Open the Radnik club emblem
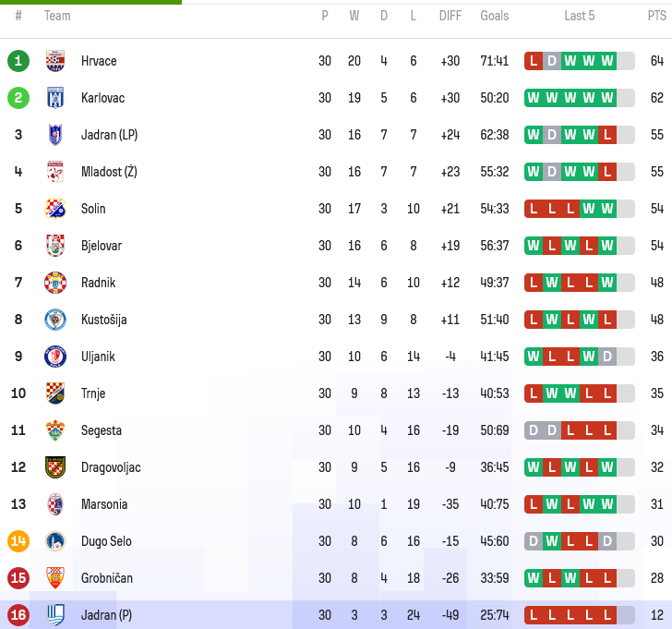The height and width of the screenshot is (629, 672). pyautogui.click(x=55, y=283)
